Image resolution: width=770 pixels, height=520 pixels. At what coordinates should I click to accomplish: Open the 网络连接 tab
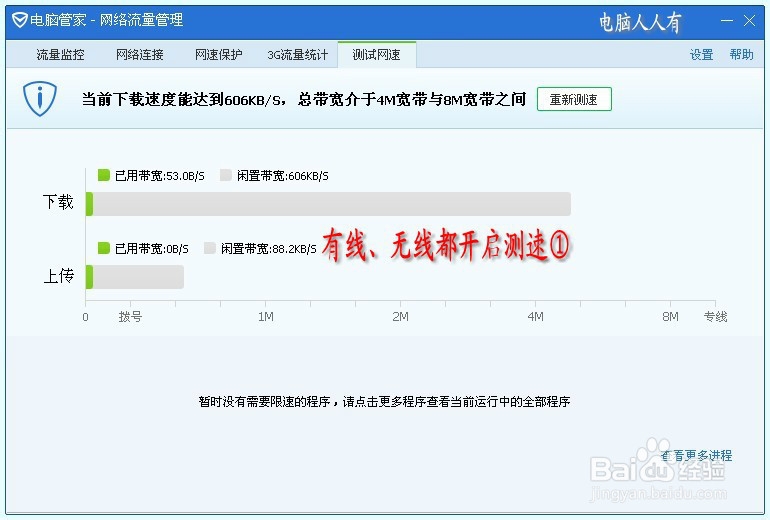tap(139, 55)
